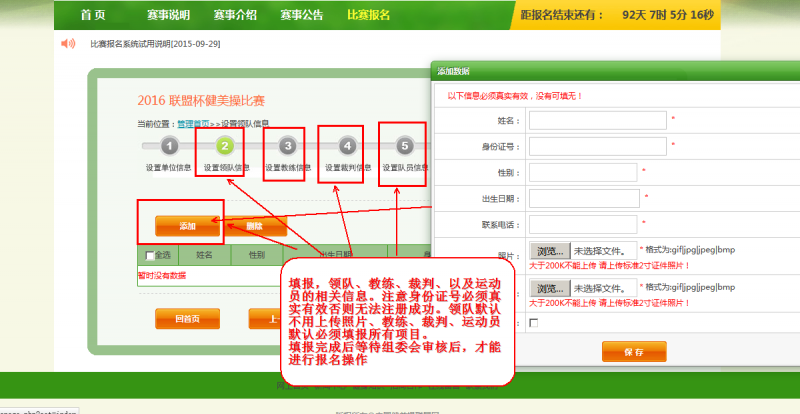The width and height of the screenshot is (800, 414).
Task: Switch to the 比赛报名 menu item
Action: [x=368, y=15]
